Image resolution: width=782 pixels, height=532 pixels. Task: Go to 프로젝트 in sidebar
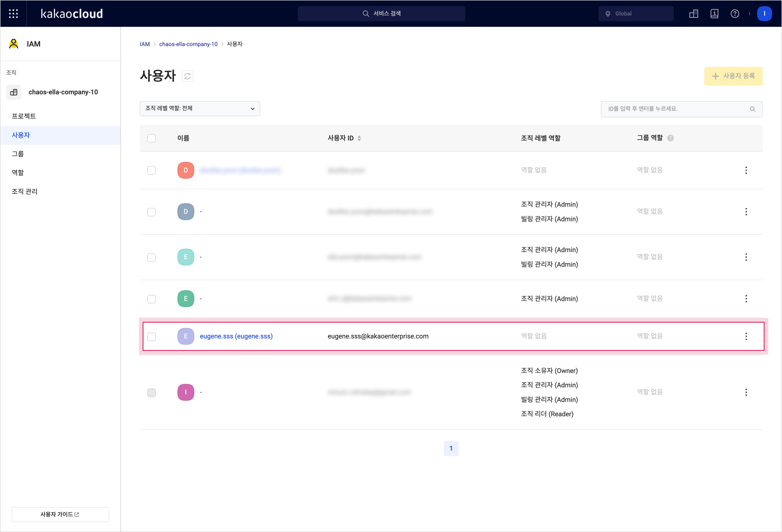[60, 116]
